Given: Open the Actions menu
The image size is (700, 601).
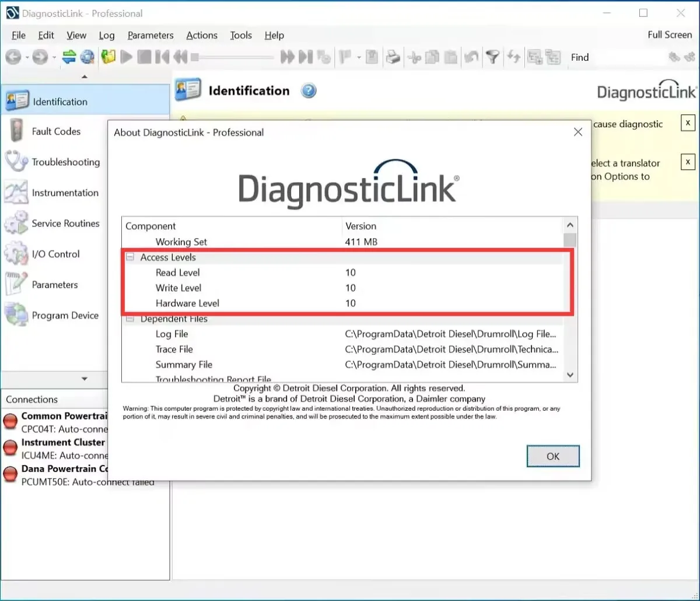Looking at the screenshot, I should point(202,35).
